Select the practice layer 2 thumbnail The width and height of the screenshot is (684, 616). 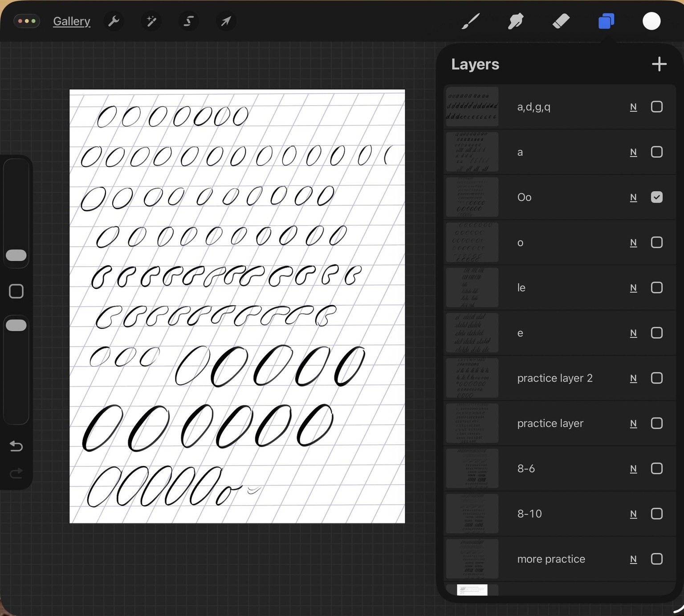pos(472,378)
